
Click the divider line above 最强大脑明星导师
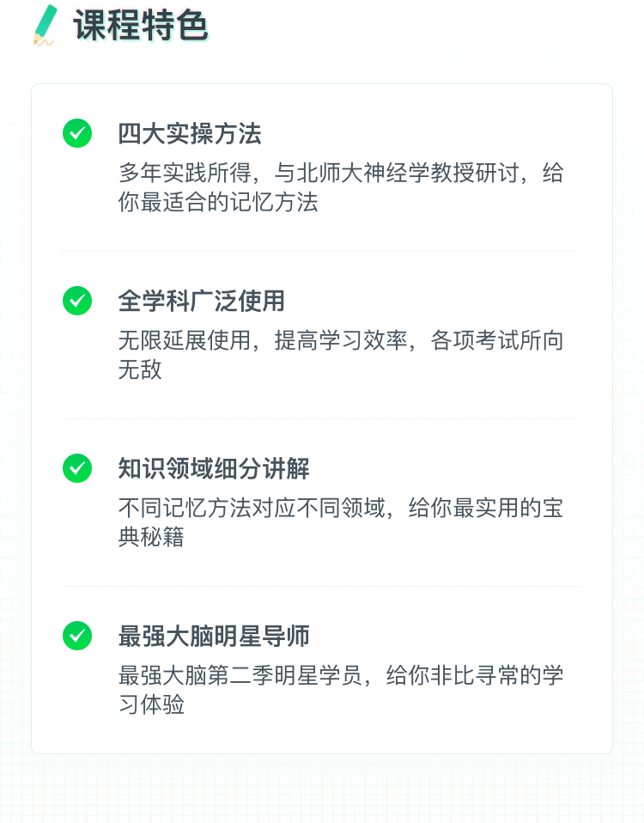[x=322, y=586]
